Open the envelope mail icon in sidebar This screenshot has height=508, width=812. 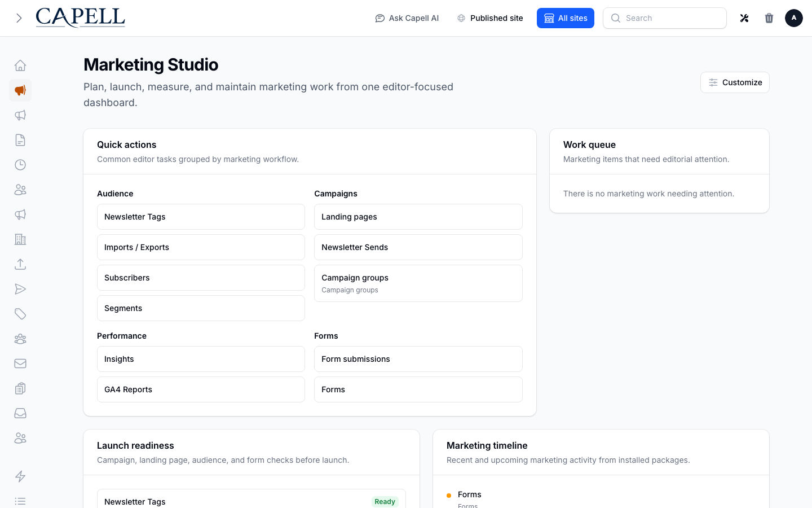point(20,364)
